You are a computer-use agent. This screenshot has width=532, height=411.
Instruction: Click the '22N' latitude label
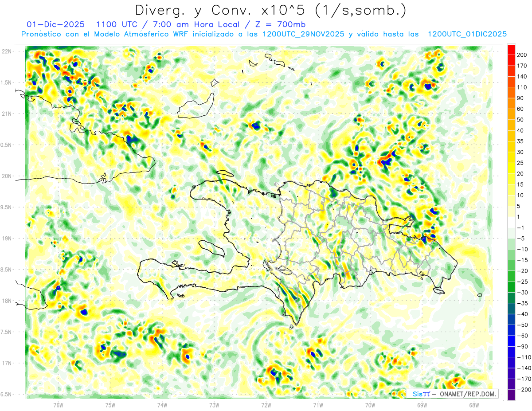tap(7, 51)
